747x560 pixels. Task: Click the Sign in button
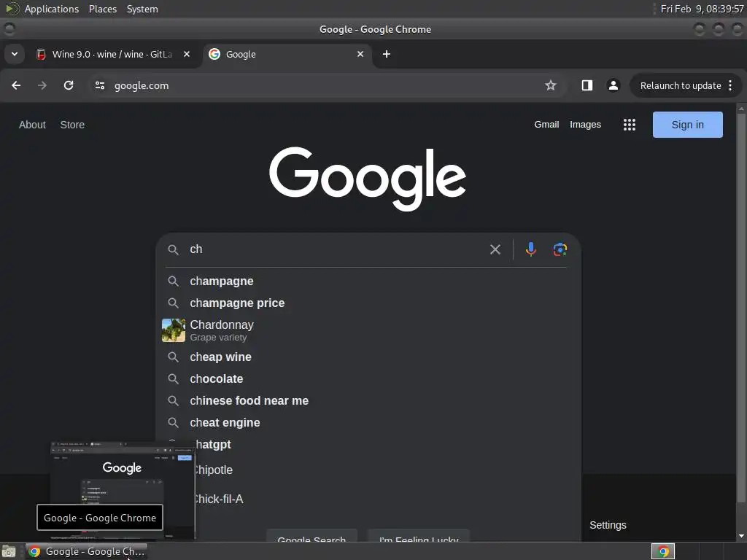687,125
